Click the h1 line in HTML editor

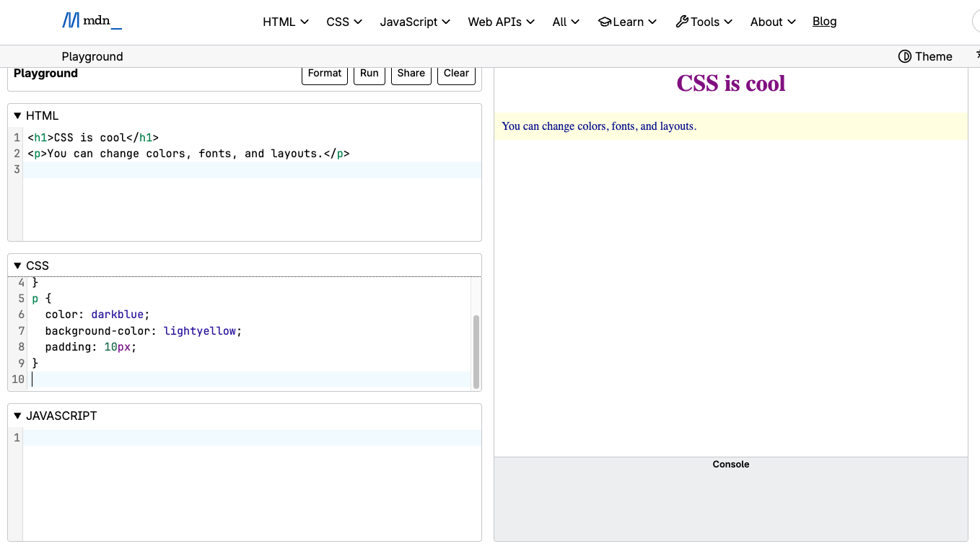click(x=93, y=138)
